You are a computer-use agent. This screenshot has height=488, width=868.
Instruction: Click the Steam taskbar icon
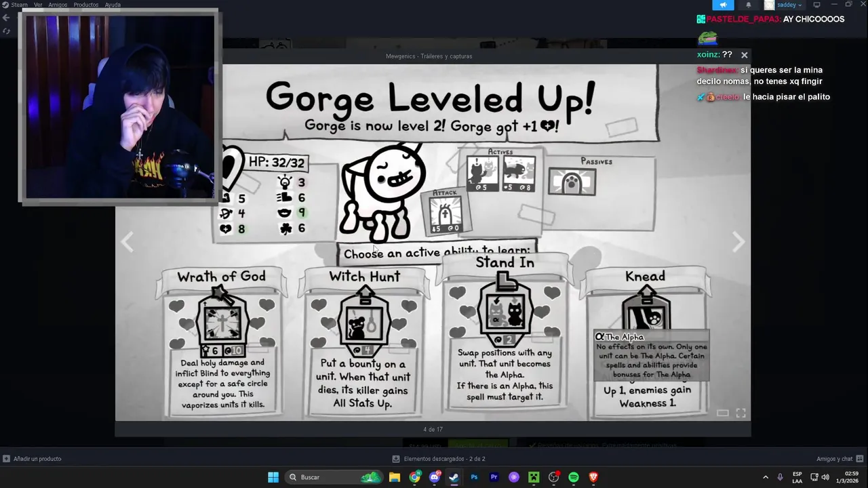(x=454, y=477)
